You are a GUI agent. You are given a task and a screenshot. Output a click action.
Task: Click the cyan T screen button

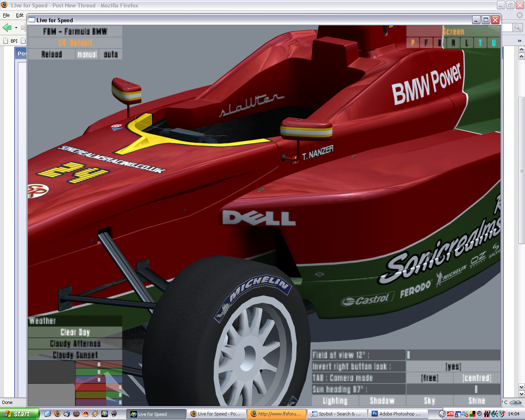point(480,43)
